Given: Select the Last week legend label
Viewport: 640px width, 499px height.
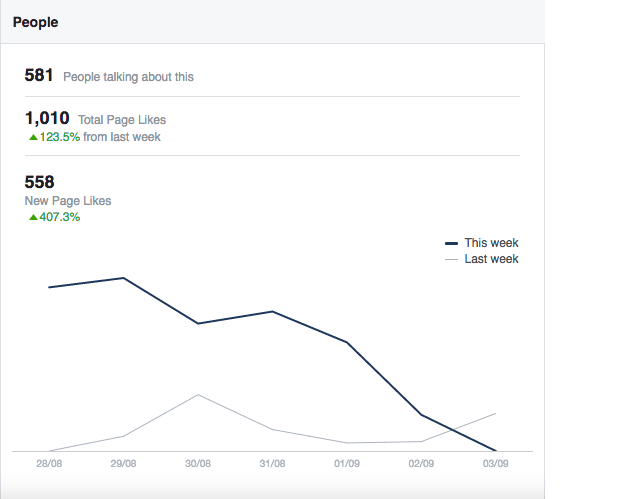Looking at the screenshot, I should pos(491,259).
